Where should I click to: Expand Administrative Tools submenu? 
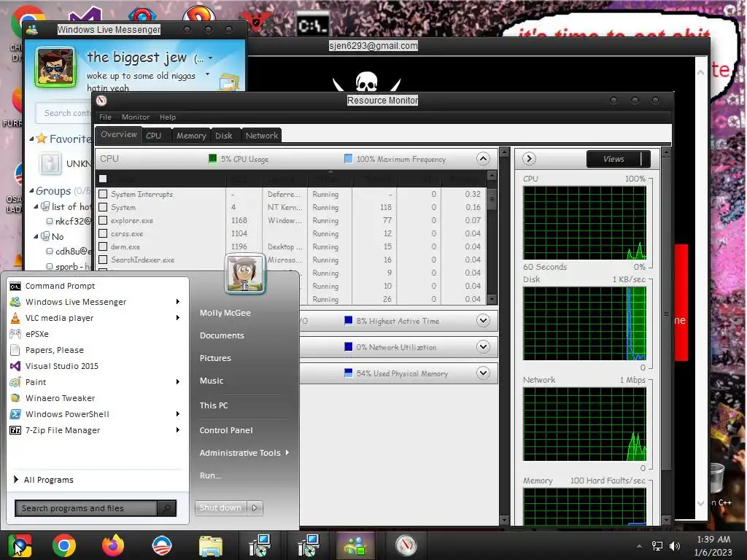coord(244,453)
